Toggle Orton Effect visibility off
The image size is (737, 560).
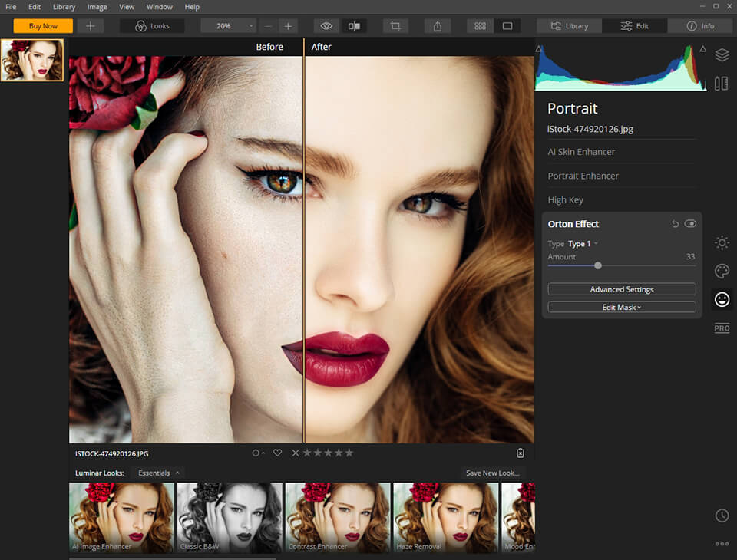[690, 223]
